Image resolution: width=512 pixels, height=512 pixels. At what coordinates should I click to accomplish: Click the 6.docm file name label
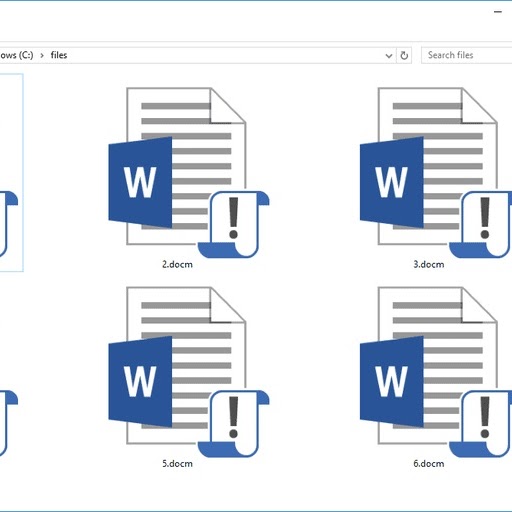[x=429, y=464]
